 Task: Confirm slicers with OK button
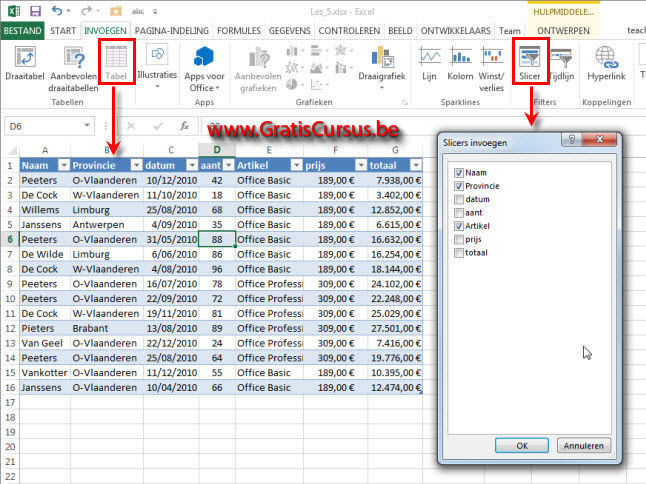click(x=522, y=445)
